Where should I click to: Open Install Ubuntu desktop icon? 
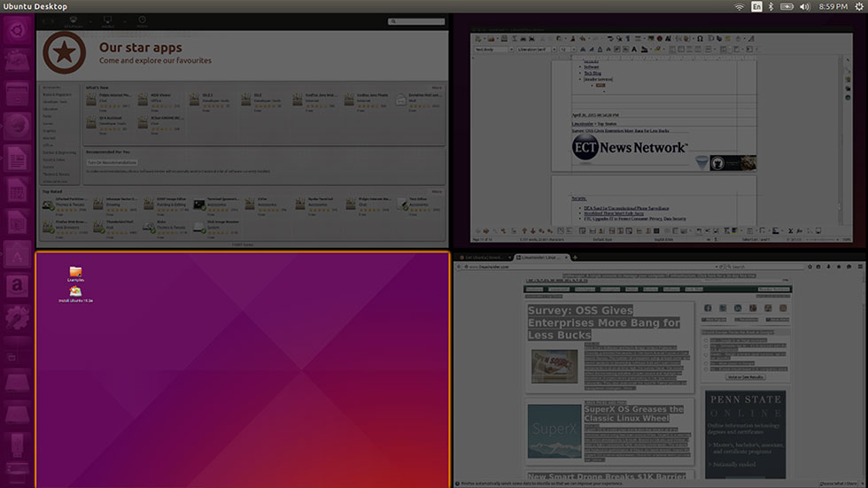(x=76, y=294)
